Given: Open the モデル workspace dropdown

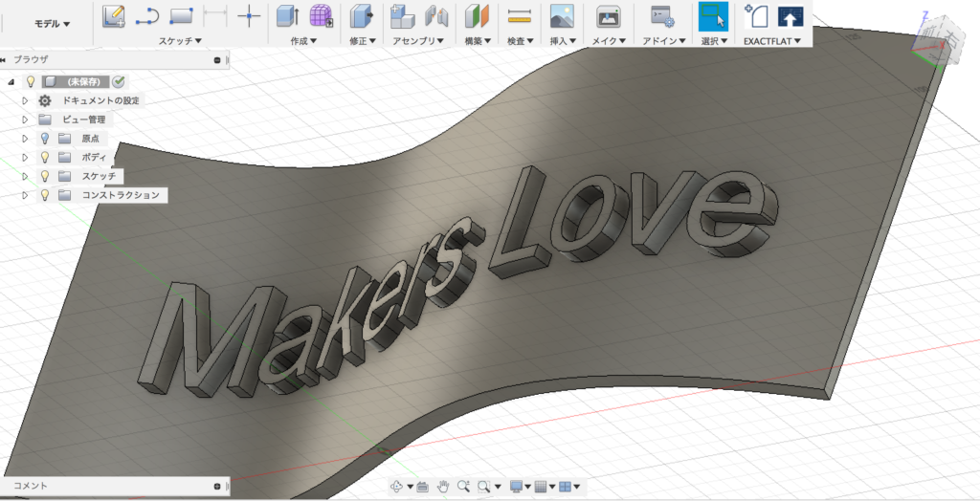Looking at the screenshot, I should pos(52,23).
